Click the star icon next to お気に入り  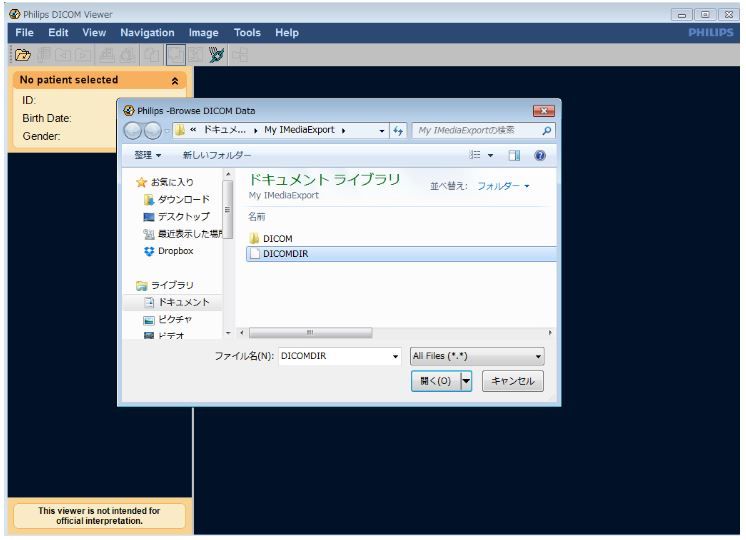141,182
